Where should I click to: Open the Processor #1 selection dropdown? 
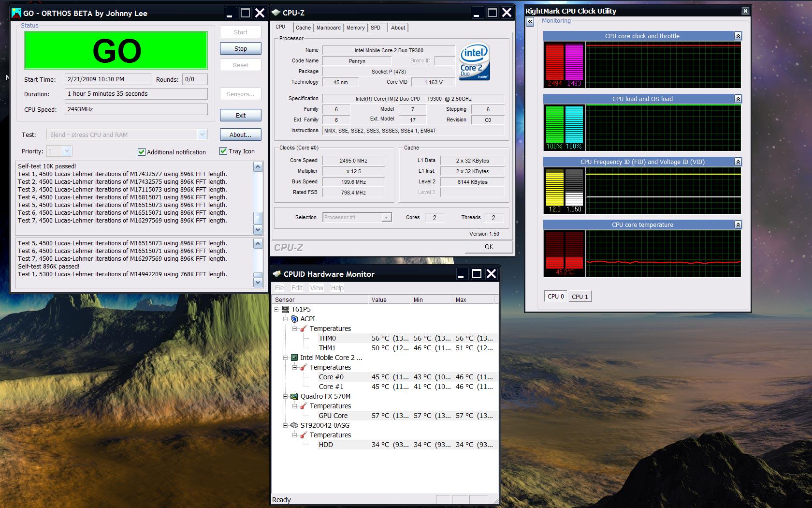(x=386, y=217)
